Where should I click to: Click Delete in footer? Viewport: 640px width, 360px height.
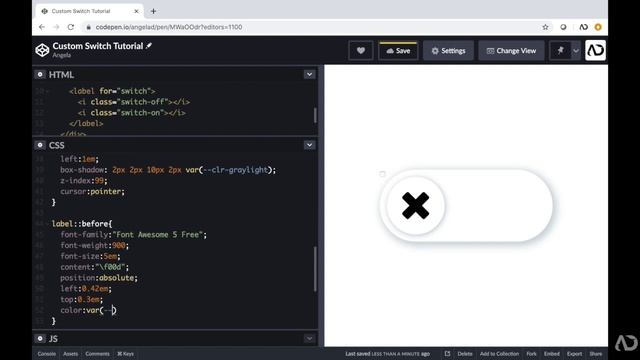[x=464, y=354]
